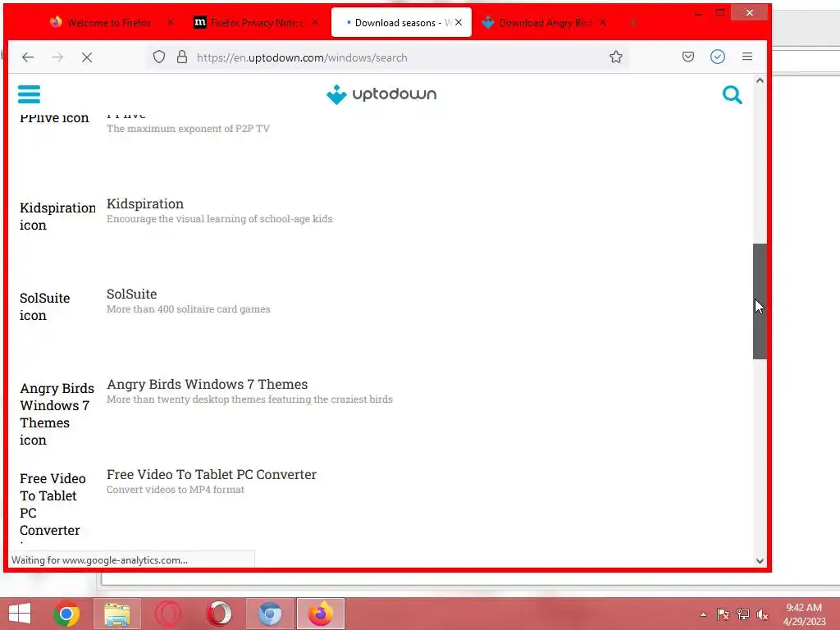Close the Firefox Privacy Notice tab

coord(315,22)
